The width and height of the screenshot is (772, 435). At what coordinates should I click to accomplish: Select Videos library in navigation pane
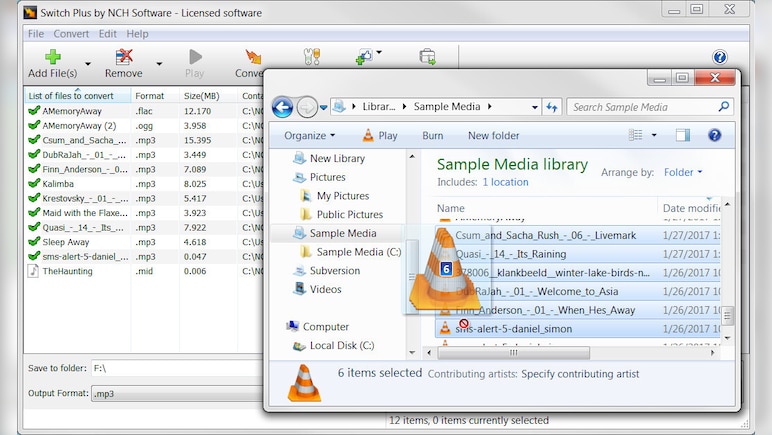tap(325, 289)
